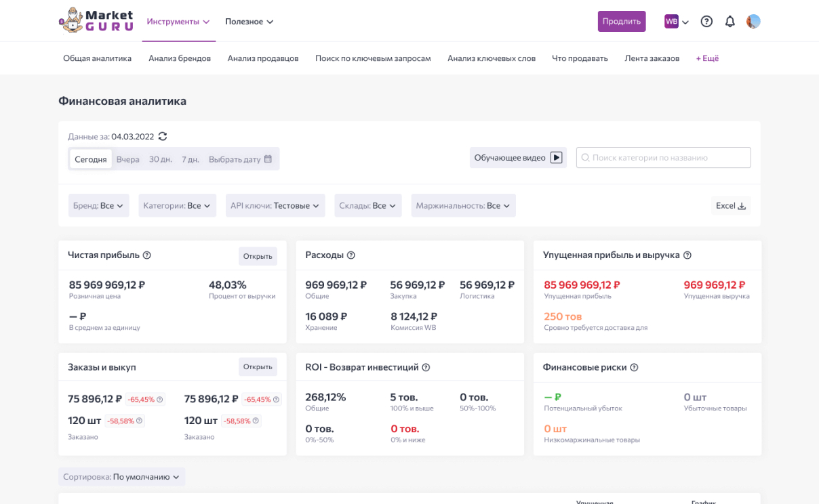Expand the Бренд filter dropdown
Viewport: 819px width, 504px height.
pos(98,206)
